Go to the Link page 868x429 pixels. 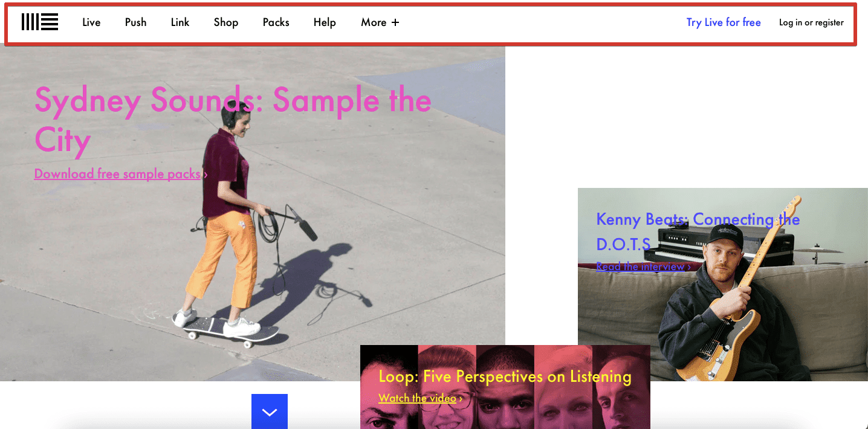(x=180, y=22)
